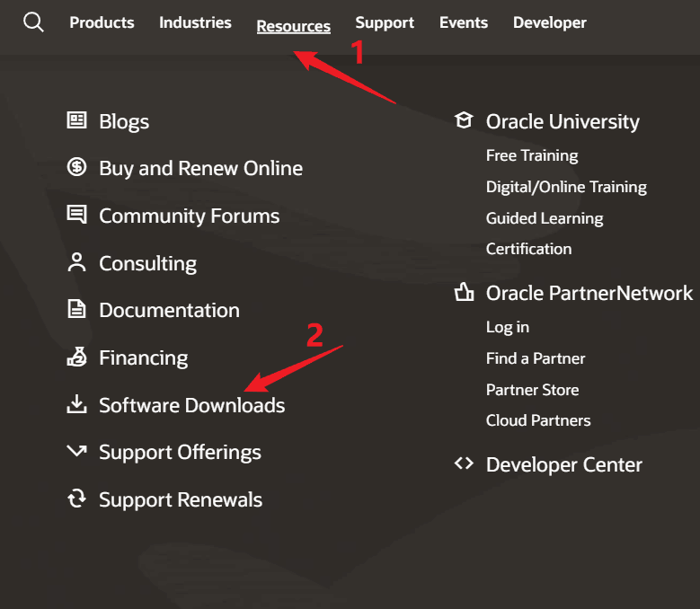Select the Resources menu item
Screen dimensions: 700x609
[x=293, y=26]
